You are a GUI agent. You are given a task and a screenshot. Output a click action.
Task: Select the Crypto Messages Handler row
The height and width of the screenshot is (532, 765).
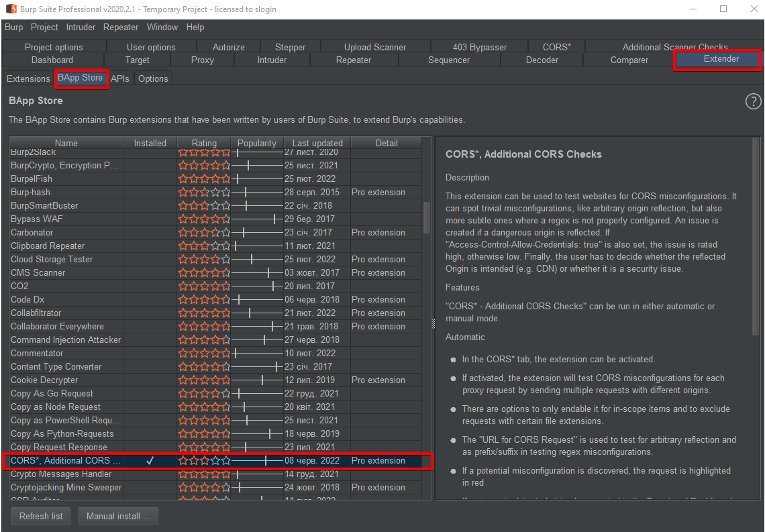pyautogui.click(x=215, y=474)
